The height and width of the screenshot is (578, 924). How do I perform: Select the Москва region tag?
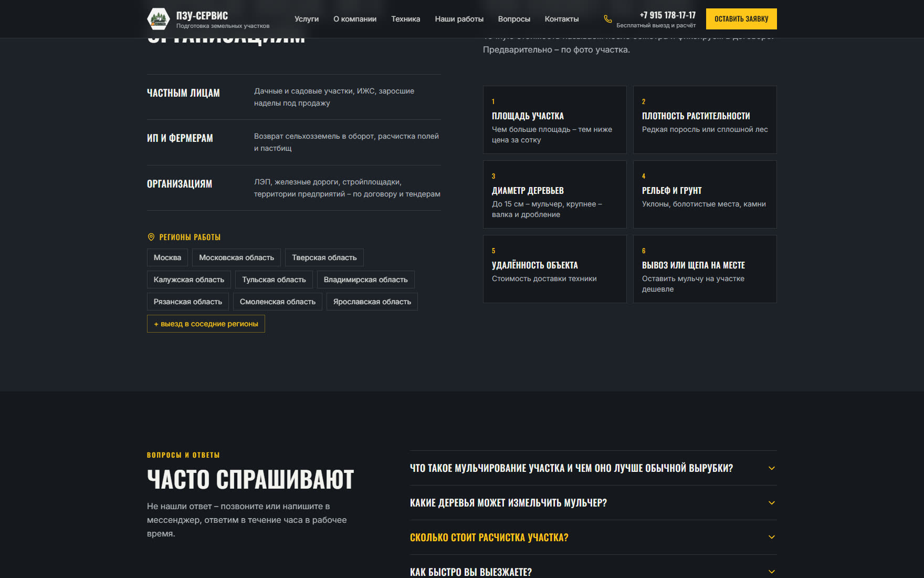[167, 257]
